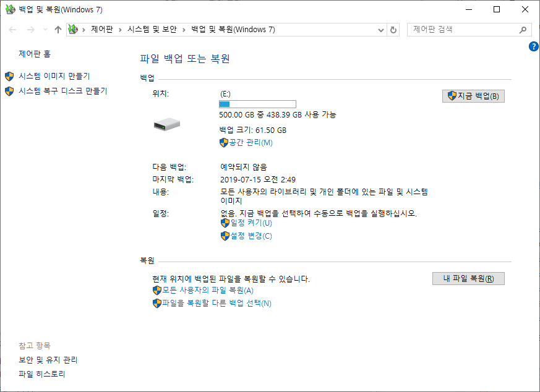Viewport: 540px width, 392px height.
Task: Click the 마지막 백업 date 2019-07-15 오전 2:49
Action: (x=257, y=180)
